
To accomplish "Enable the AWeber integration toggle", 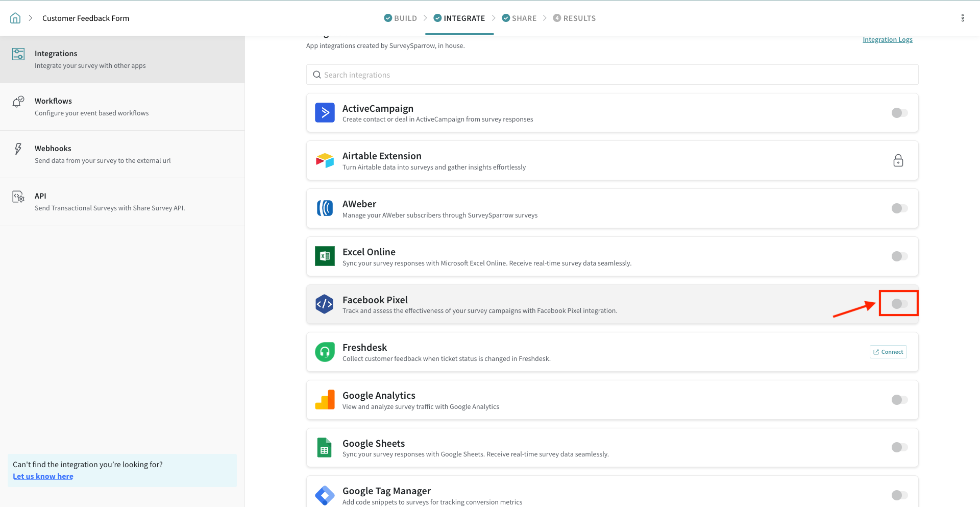I will (899, 208).
